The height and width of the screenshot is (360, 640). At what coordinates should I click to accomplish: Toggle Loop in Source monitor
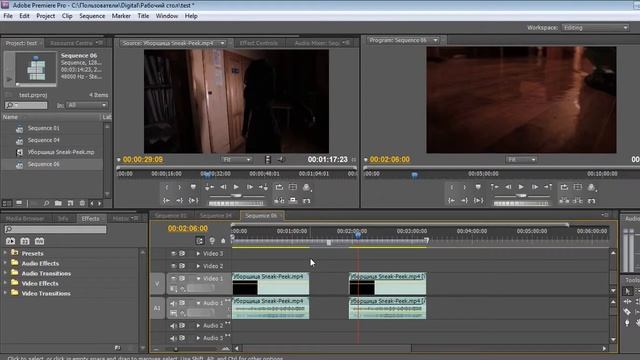279,187
